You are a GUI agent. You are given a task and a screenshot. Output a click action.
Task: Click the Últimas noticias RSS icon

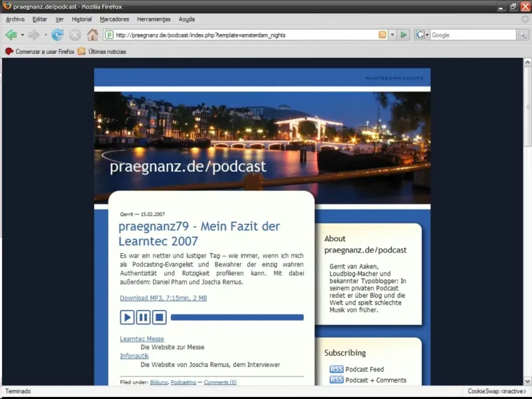point(81,52)
